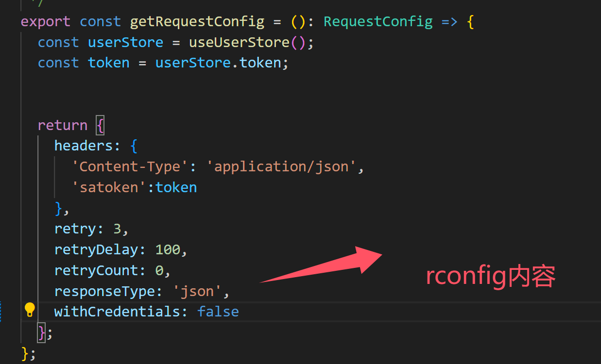Click the 'satoken' key string
The image size is (601, 364).
[109, 187]
